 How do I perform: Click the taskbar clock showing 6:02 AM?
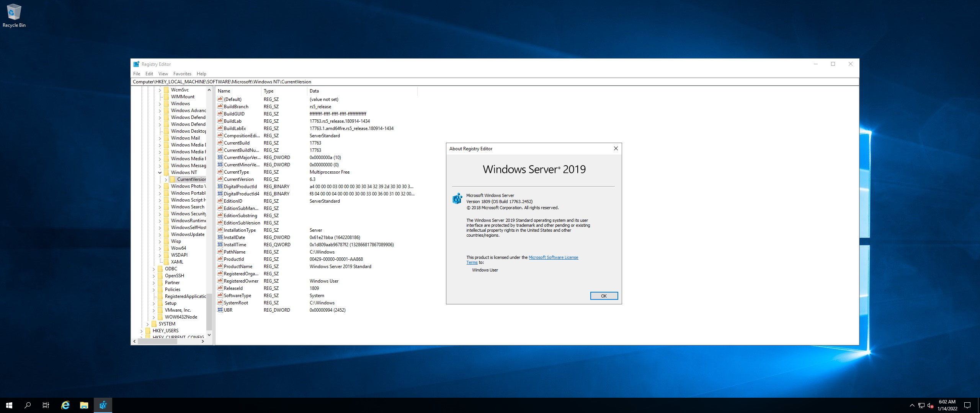tap(947, 405)
